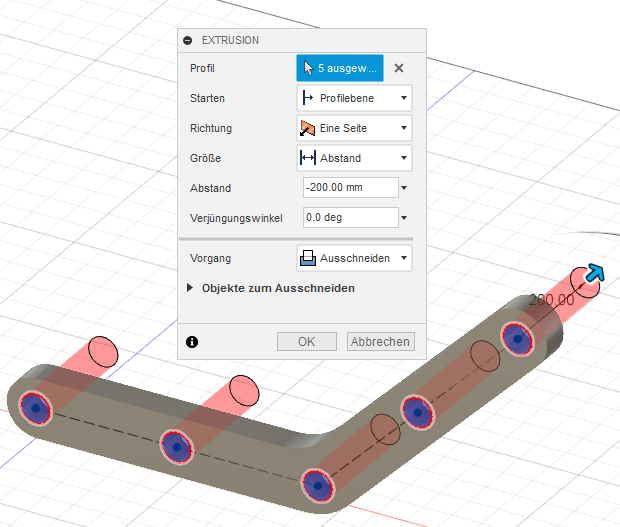Viewport: 620px width, 527px height.
Task: Click the Verjüngungswinkel field showing 0.0 deg
Action: (351, 217)
